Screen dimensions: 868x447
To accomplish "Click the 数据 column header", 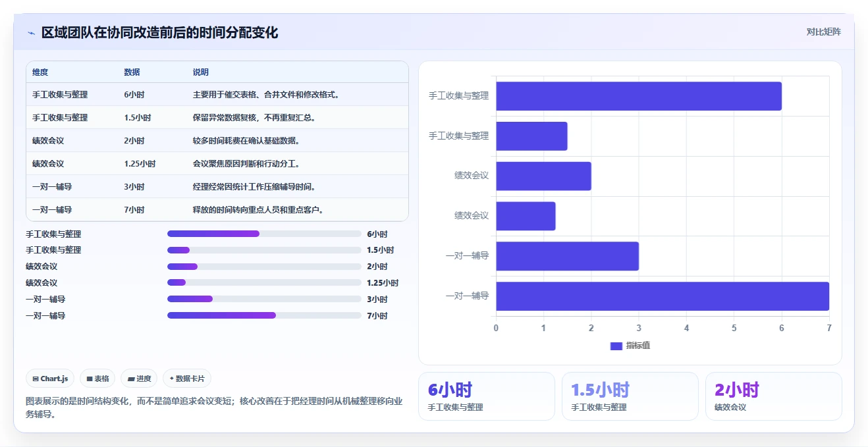I will [132, 72].
